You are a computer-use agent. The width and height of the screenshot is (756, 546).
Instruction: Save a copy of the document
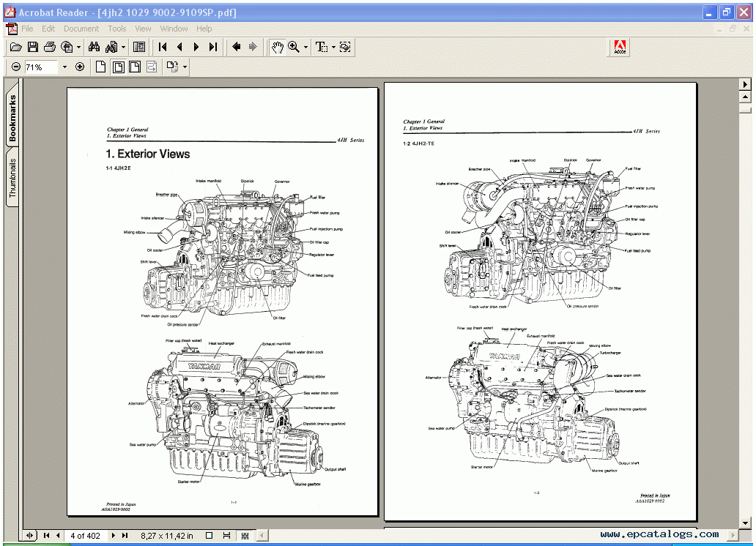(33, 46)
